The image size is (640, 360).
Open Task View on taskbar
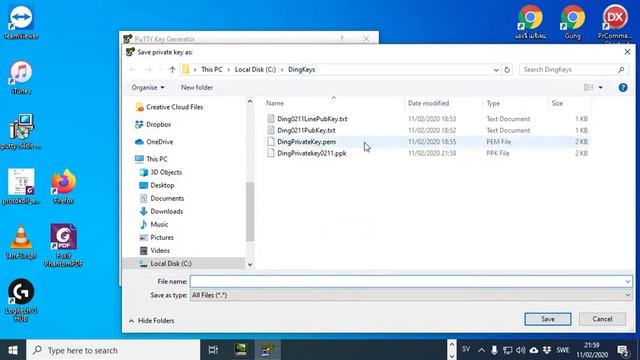coord(213,350)
